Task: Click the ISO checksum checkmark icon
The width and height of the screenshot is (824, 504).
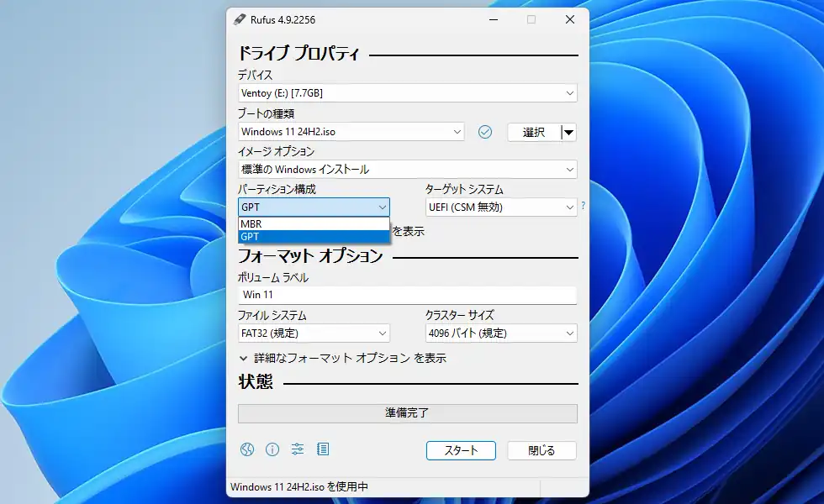Action: click(485, 132)
